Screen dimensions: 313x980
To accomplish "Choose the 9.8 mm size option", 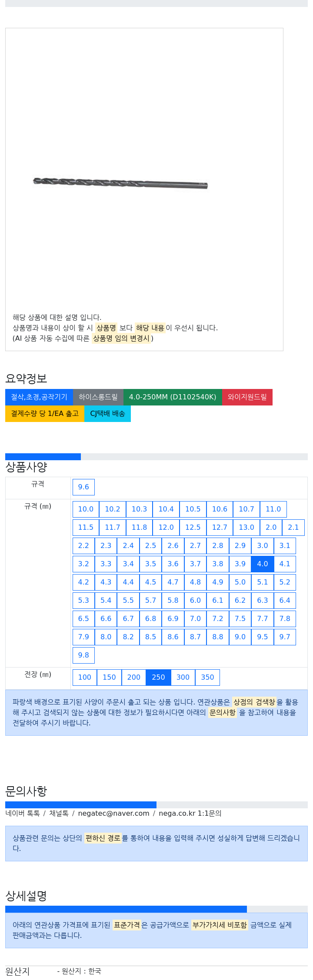I will click(x=83, y=655).
